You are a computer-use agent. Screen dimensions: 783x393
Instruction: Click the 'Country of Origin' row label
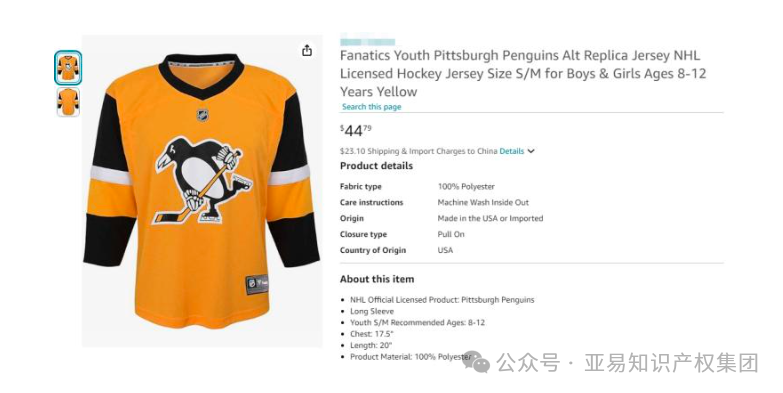pyautogui.click(x=373, y=250)
